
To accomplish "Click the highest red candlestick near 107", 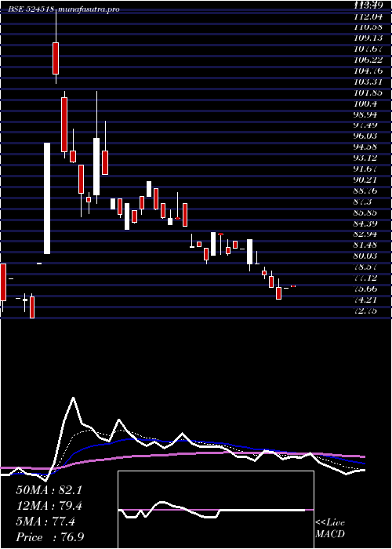I will click(56, 58).
